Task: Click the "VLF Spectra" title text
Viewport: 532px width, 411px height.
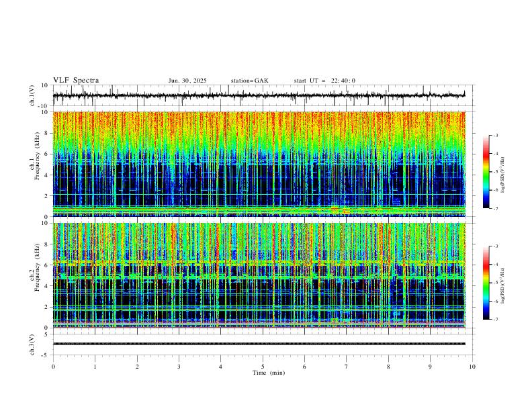Action: (x=76, y=81)
